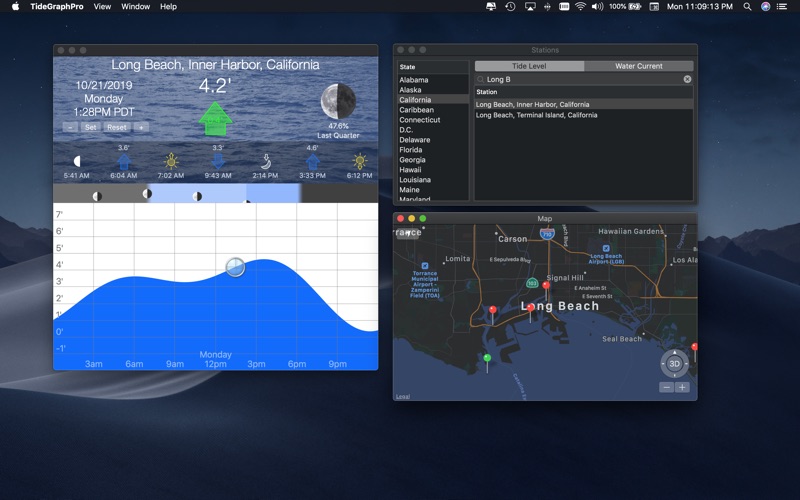Click the leftmost moon on the daylight strip
The width and height of the screenshot is (800, 500).
(97, 196)
